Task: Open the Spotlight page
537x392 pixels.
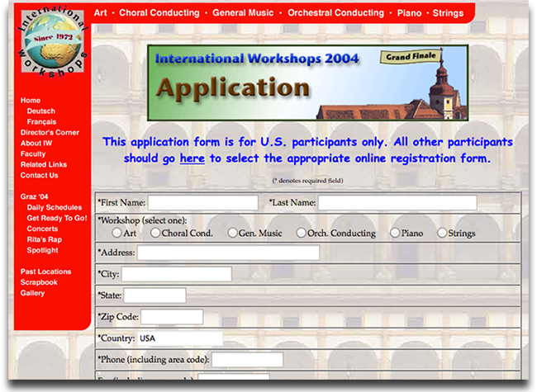Action: [42, 250]
